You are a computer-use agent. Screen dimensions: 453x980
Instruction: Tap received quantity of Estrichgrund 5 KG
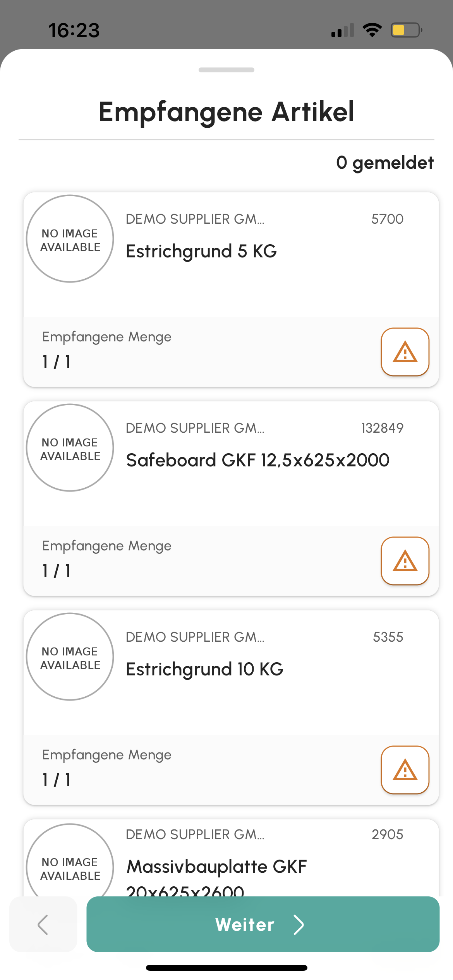(x=57, y=362)
